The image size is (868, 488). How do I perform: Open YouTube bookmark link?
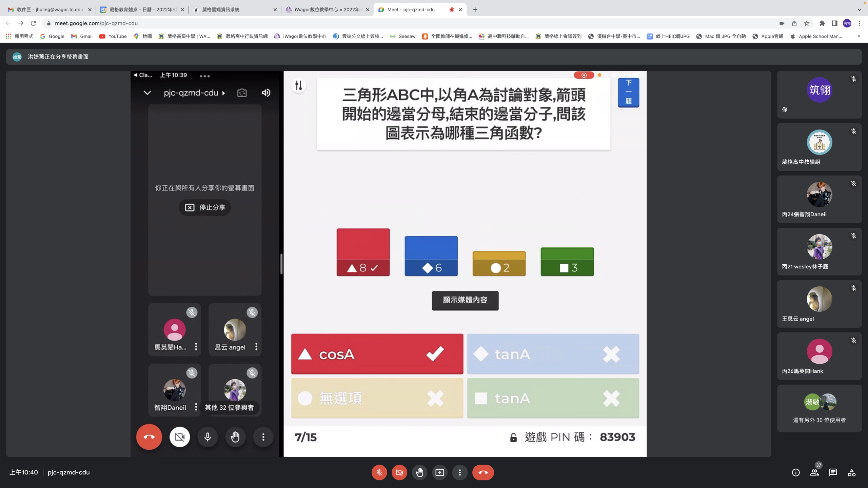tap(113, 36)
